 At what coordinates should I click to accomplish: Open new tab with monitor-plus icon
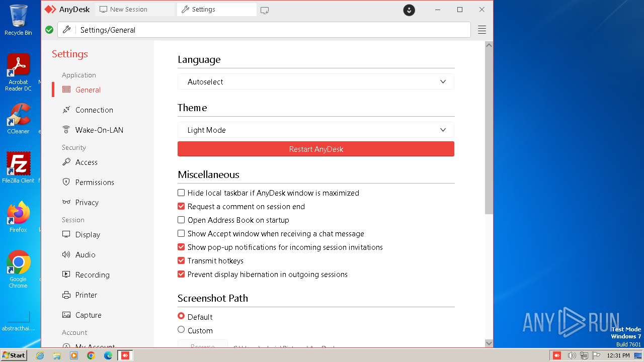click(265, 10)
